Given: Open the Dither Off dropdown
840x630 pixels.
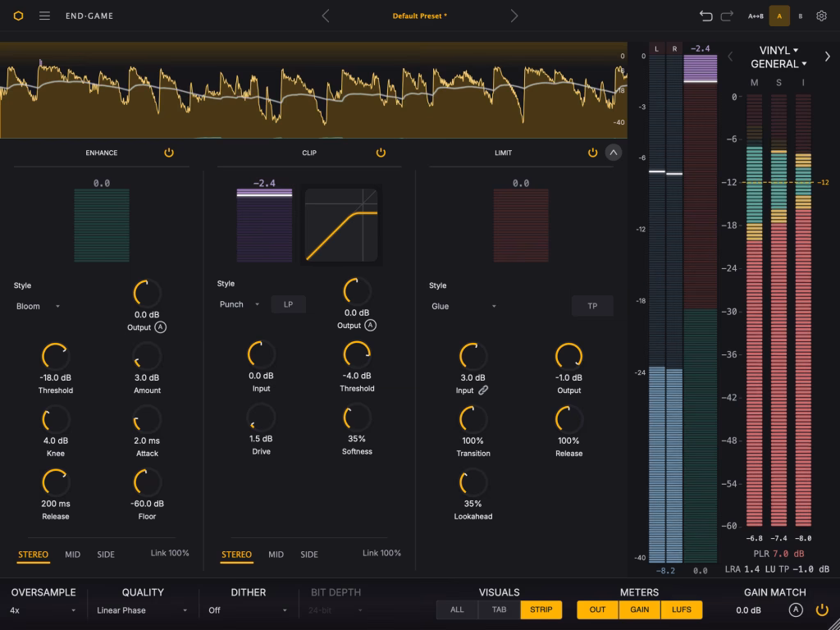Looking at the screenshot, I should (248, 610).
